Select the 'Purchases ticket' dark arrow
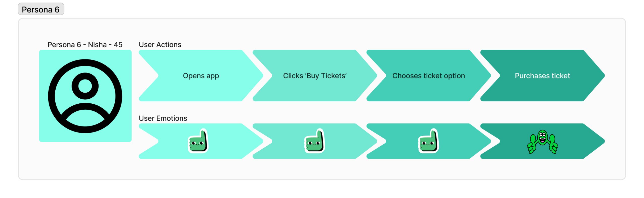The image size is (644, 198). (x=542, y=76)
